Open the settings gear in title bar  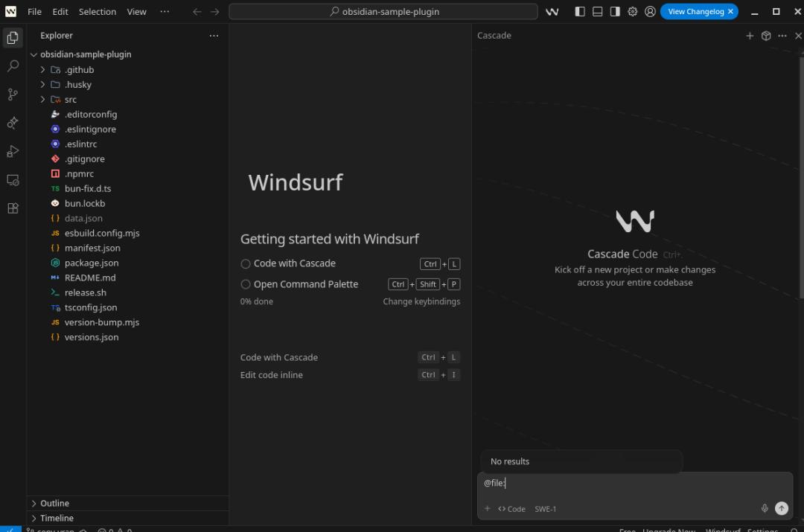click(x=633, y=12)
